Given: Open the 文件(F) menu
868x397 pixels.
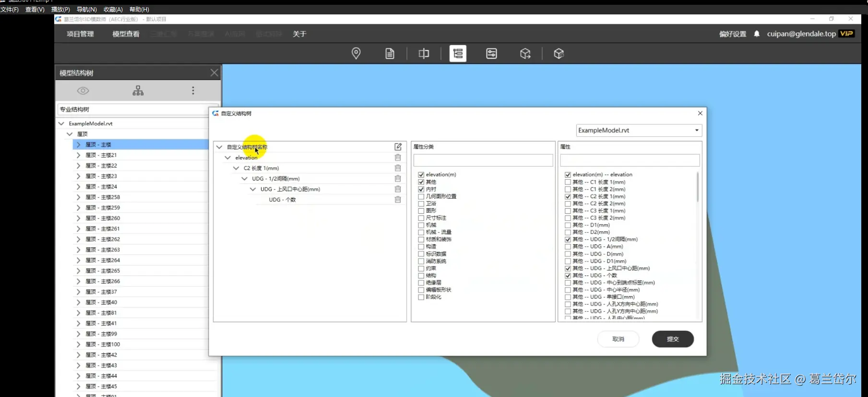Looking at the screenshot, I should point(10,9).
